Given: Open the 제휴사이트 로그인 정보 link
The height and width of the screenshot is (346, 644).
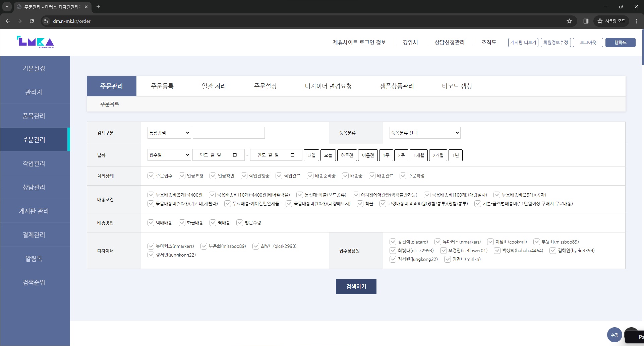Looking at the screenshot, I should pos(359,42).
